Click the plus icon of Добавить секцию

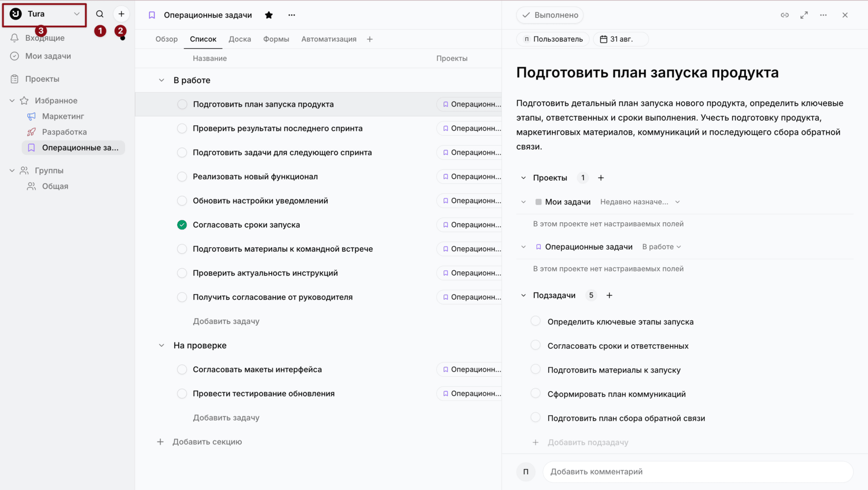pyautogui.click(x=160, y=441)
